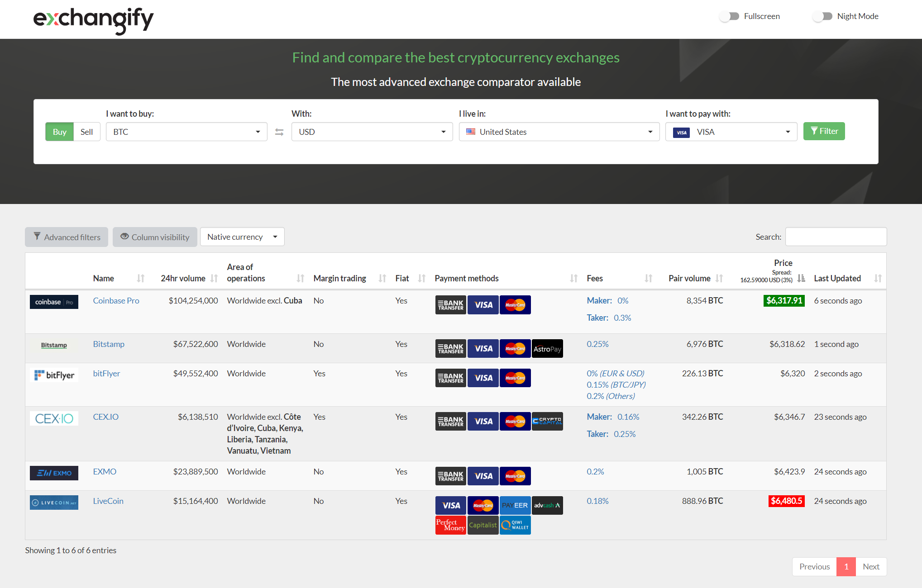
Task: Click the Perfect Money payment icon
Action: pos(450,525)
